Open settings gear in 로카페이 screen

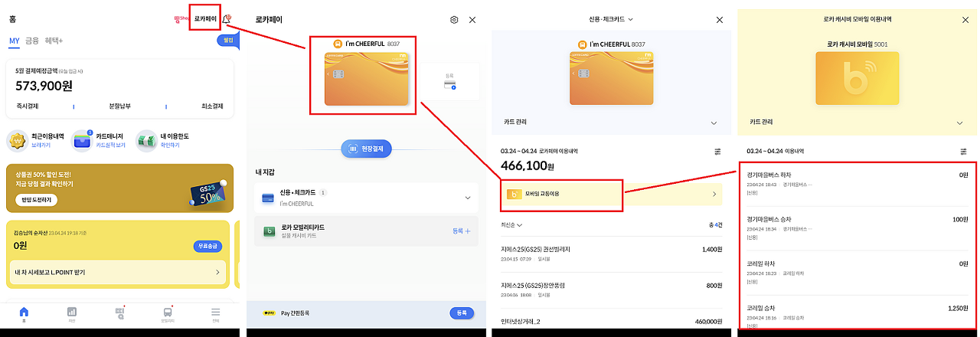pos(454,20)
